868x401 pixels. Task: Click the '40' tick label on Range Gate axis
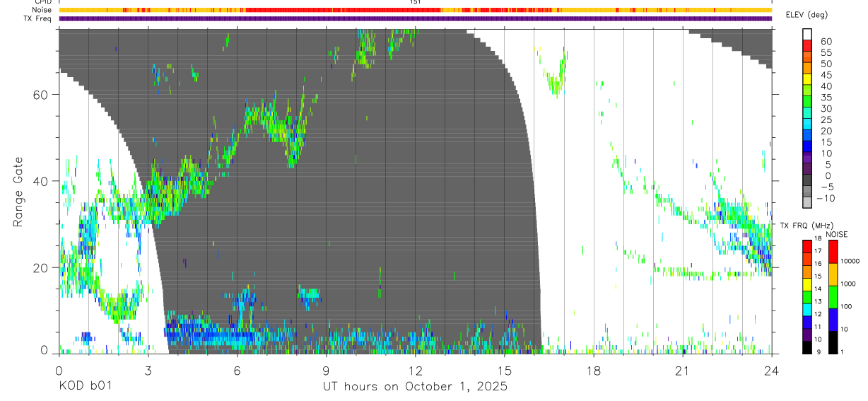point(40,181)
